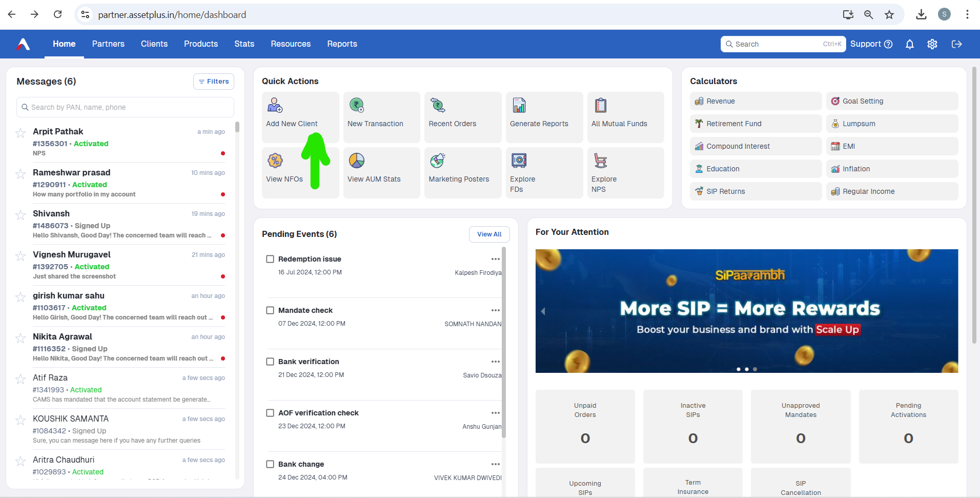Viewport: 980px width, 498px height.
Task: Open Generate Reports quick action
Action: [544, 117]
